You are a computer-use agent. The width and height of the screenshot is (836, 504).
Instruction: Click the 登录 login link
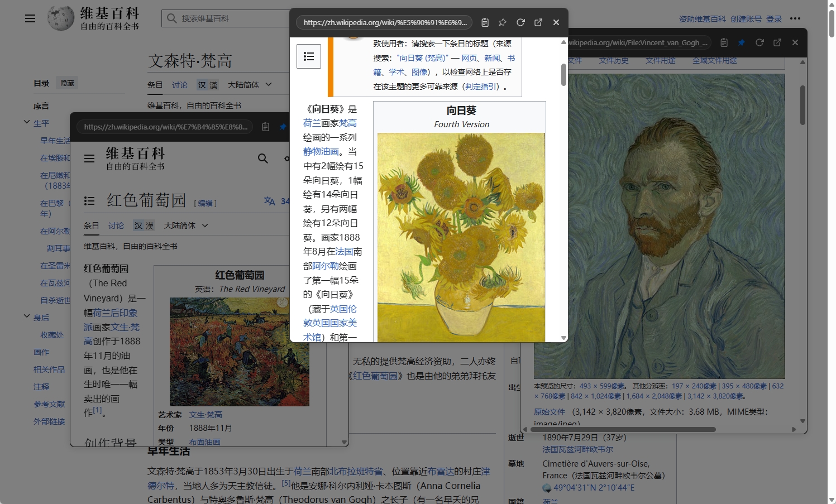tap(773, 18)
